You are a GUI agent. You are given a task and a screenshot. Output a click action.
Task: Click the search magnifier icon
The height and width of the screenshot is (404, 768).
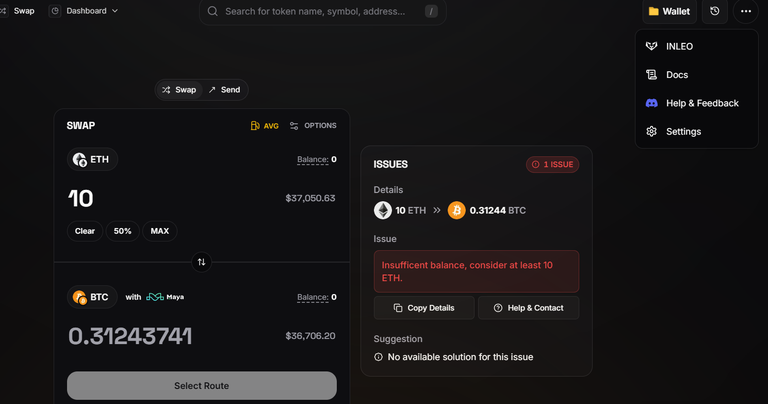click(213, 11)
